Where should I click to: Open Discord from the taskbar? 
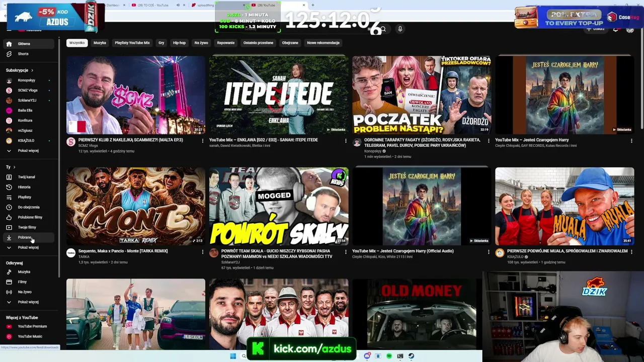[x=367, y=356]
